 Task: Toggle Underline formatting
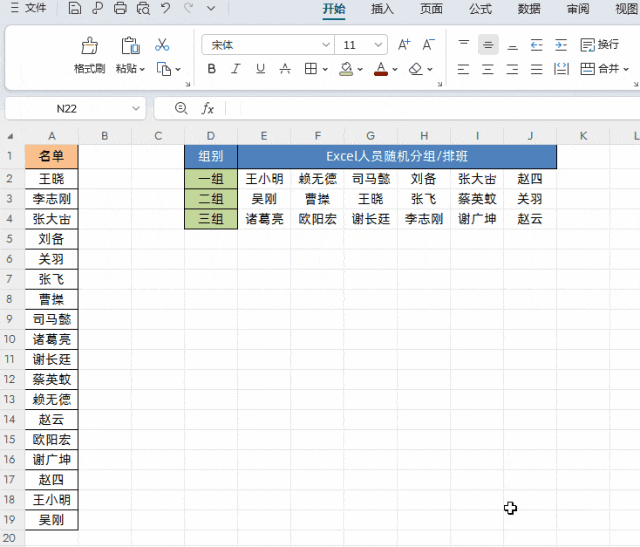[260, 69]
